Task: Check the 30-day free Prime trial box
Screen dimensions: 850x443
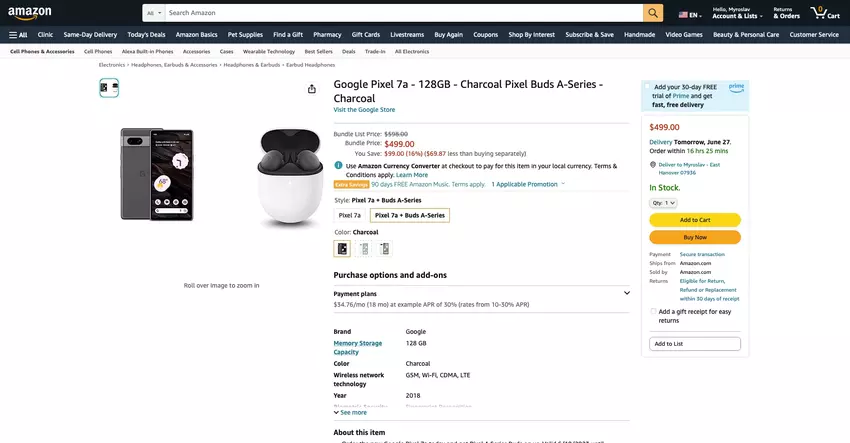Action: tap(647, 88)
